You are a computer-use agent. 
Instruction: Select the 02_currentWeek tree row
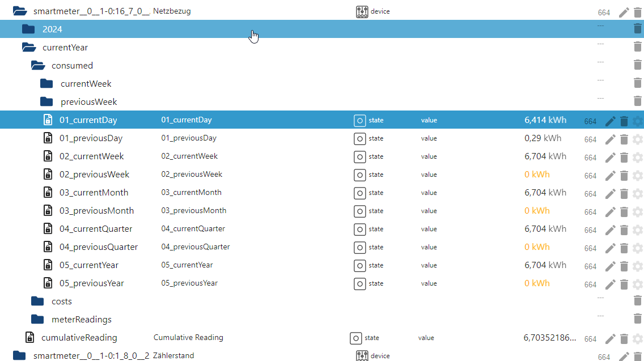click(x=322, y=156)
